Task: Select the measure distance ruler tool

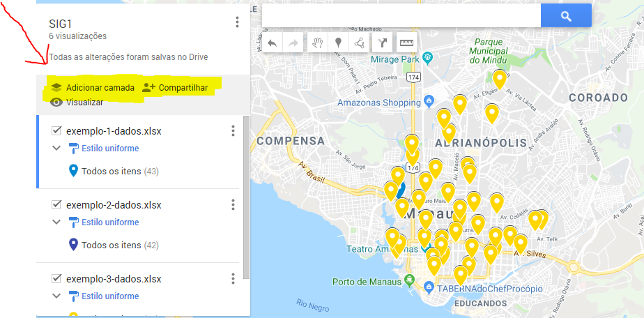Action: [x=406, y=43]
